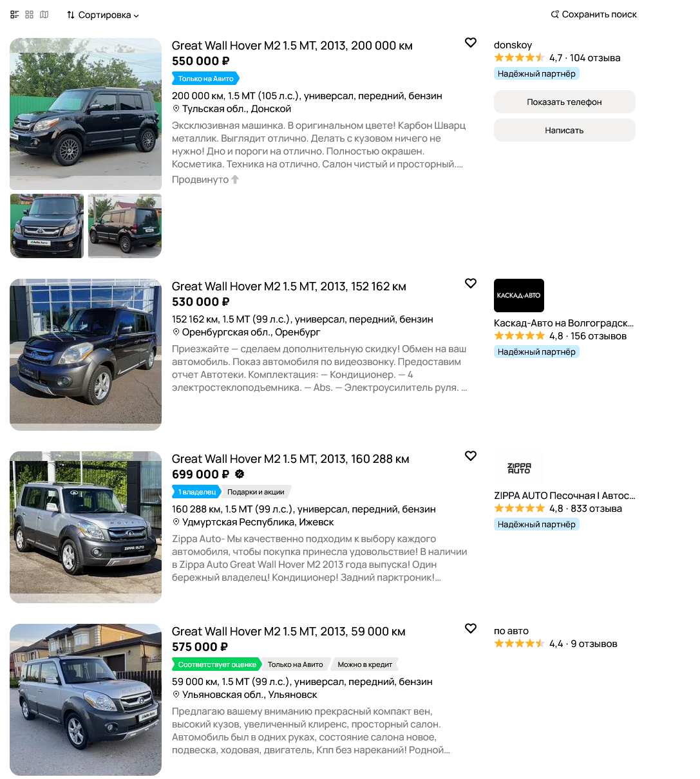Click Показать телефон button
Viewport: 700px width, 779px height.
click(x=564, y=102)
